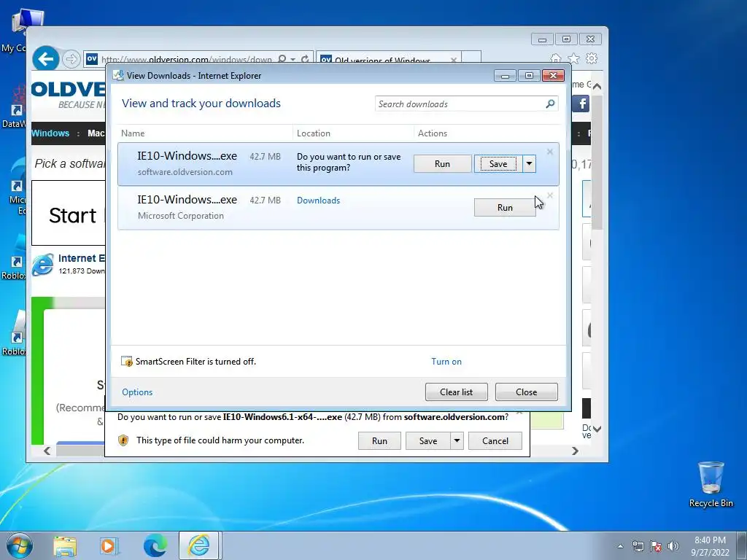
Task: Click the Clear list button
Action: click(457, 392)
